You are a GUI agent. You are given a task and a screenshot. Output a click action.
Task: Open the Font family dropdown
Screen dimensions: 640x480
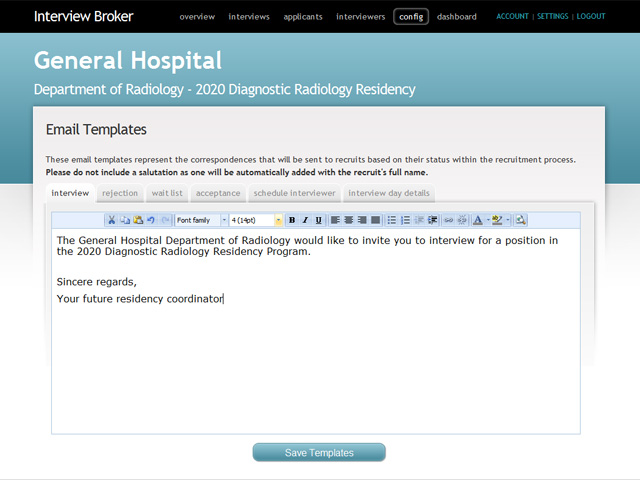[x=201, y=220]
